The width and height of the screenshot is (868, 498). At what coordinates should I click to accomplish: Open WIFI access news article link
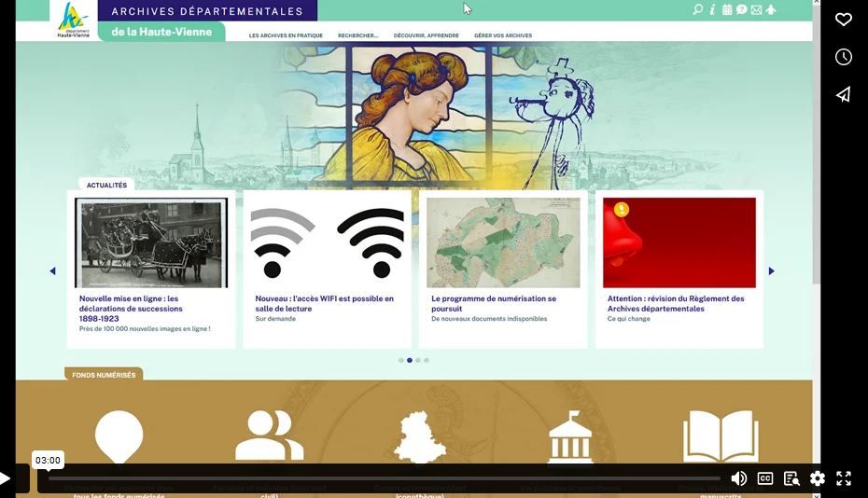pyautogui.click(x=324, y=303)
